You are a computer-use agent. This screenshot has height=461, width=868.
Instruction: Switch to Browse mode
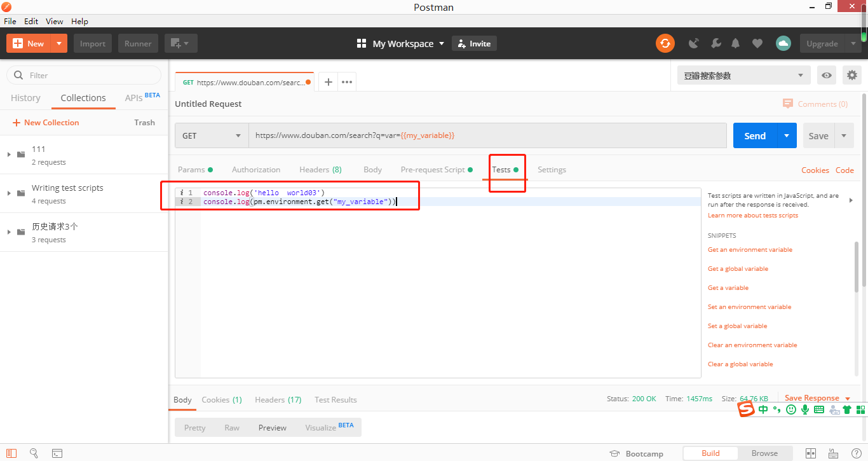pos(764,453)
